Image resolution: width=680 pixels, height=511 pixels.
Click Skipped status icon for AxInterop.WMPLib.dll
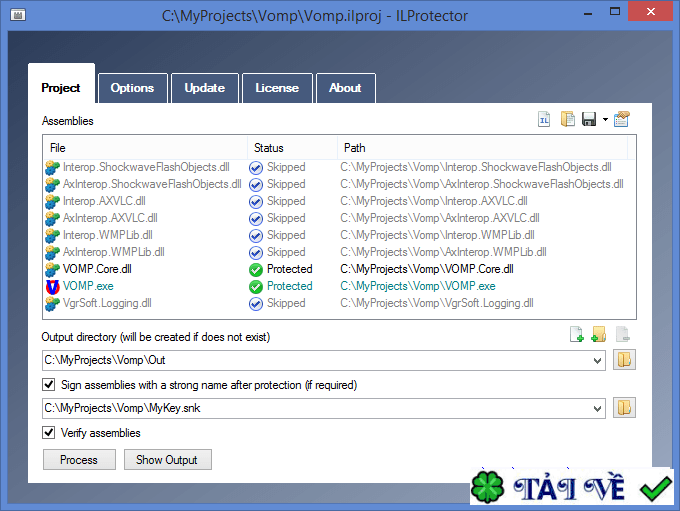pos(256,252)
